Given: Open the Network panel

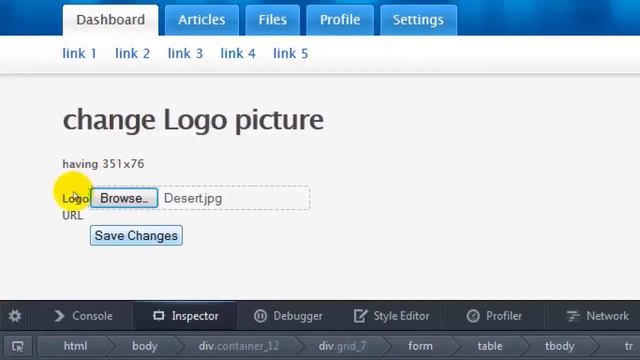Looking at the screenshot, I should (x=597, y=316).
